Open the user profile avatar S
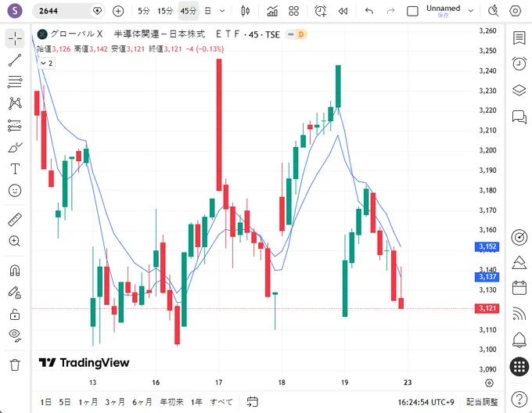 point(15,11)
